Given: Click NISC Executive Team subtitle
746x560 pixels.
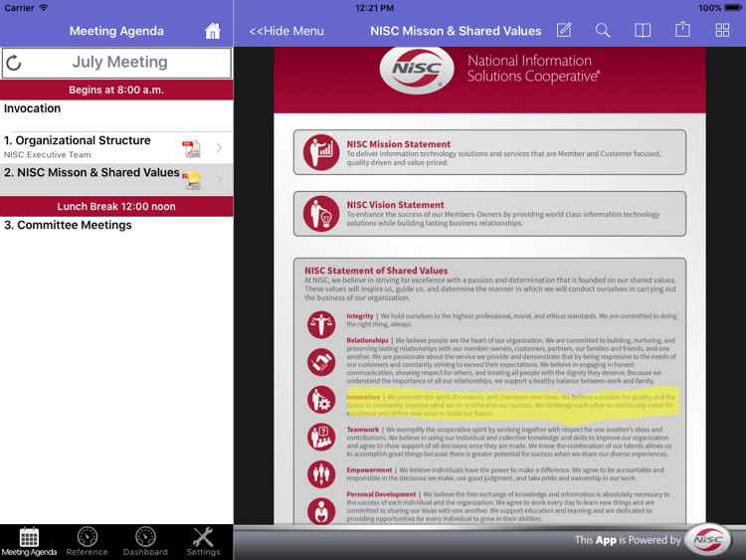Looking at the screenshot, I should [47, 154].
